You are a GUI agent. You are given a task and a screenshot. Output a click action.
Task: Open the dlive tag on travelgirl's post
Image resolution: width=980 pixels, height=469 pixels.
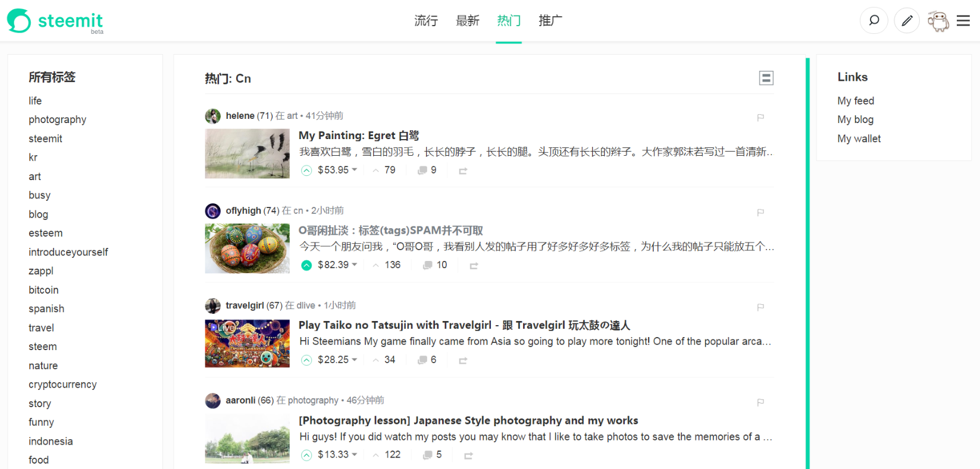pyautogui.click(x=306, y=306)
